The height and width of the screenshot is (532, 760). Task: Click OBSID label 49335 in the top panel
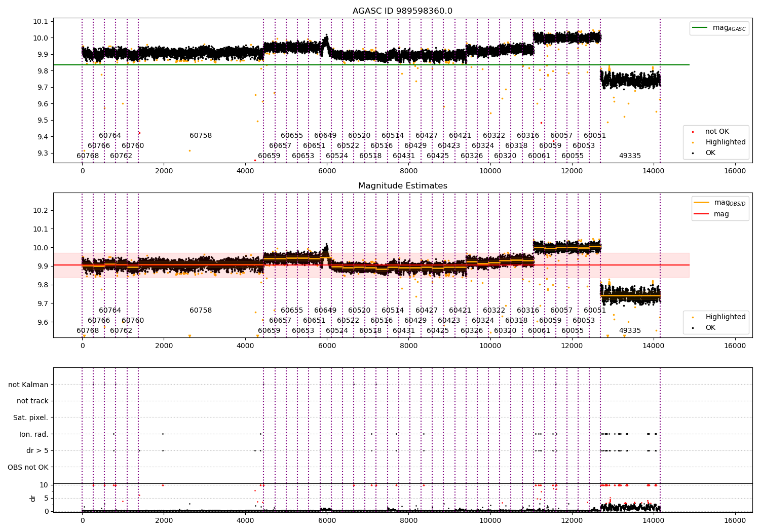(630, 156)
